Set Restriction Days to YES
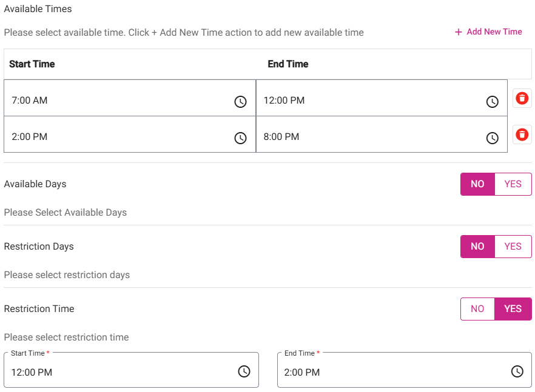Viewport: 535px width, 392px height. coord(513,247)
